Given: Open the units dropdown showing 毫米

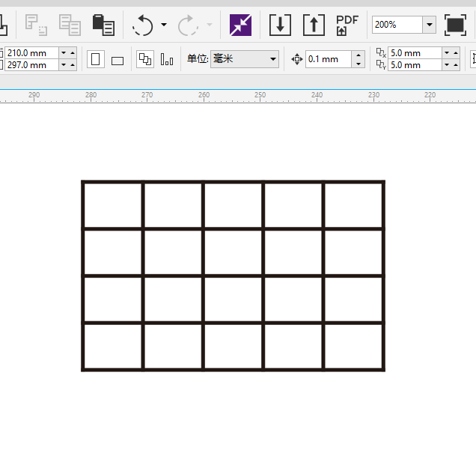Looking at the screenshot, I should [245, 59].
